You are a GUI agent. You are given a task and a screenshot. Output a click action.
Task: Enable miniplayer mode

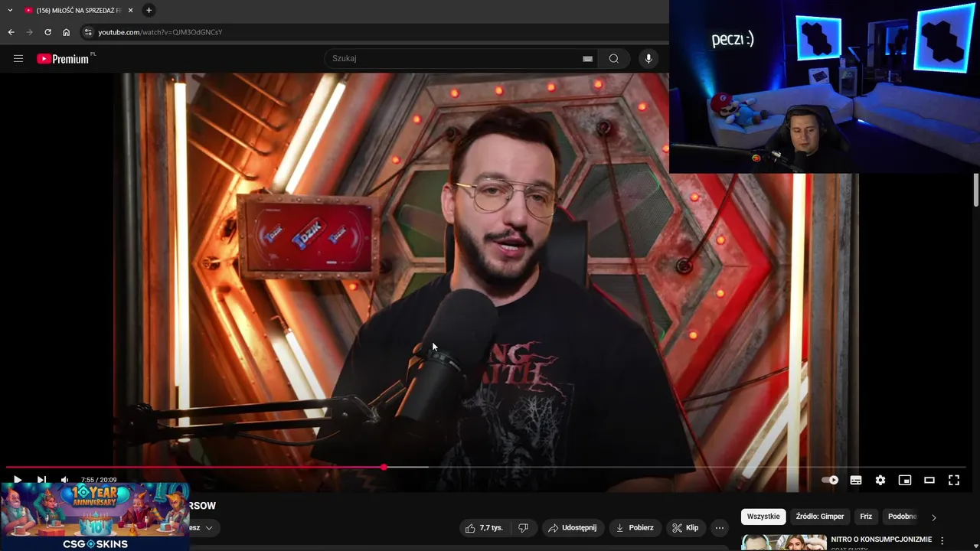905,480
